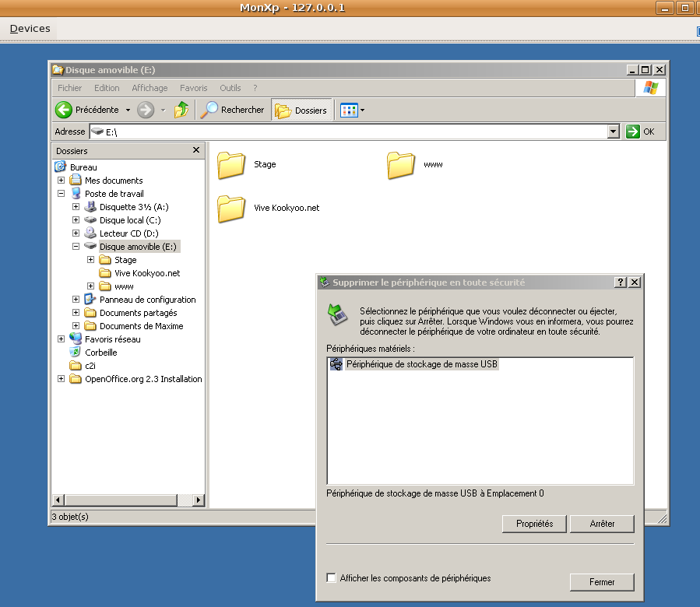Click the Windows flag logo
Viewport: 700px width, 607px height.
tap(651, 87)
